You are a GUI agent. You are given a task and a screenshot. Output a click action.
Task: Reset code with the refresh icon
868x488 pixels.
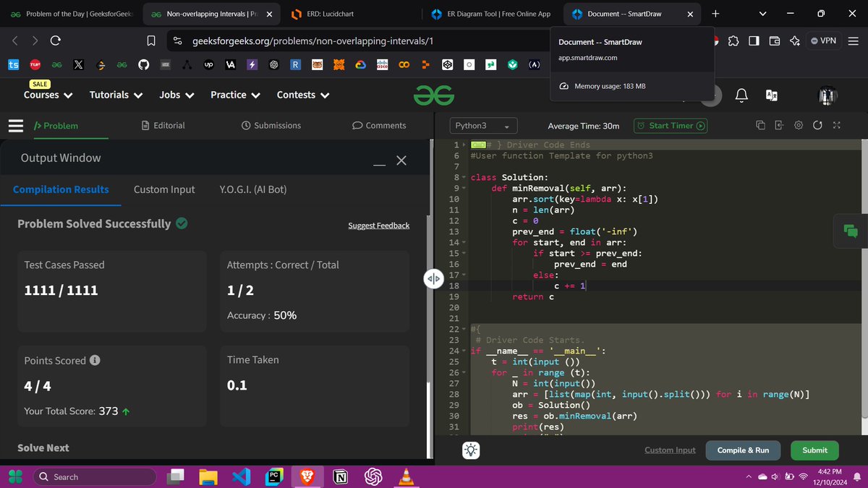(x=817, y=125)
